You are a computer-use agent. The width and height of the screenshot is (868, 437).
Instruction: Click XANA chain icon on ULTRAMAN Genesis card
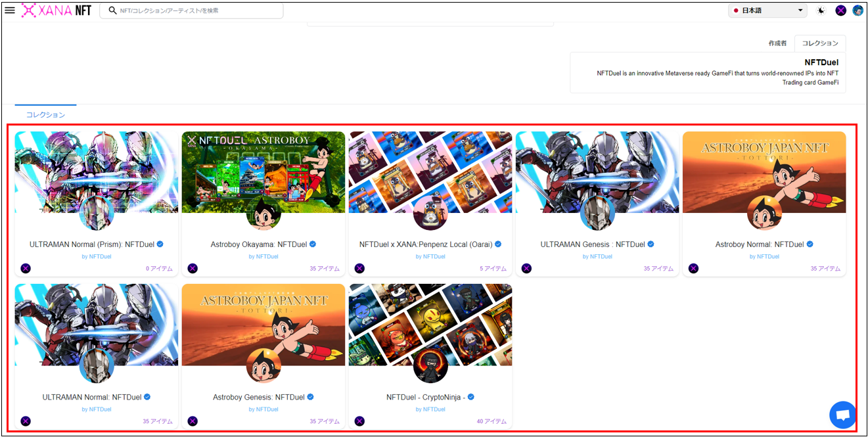pyautogui.click(x=526, y=268)
